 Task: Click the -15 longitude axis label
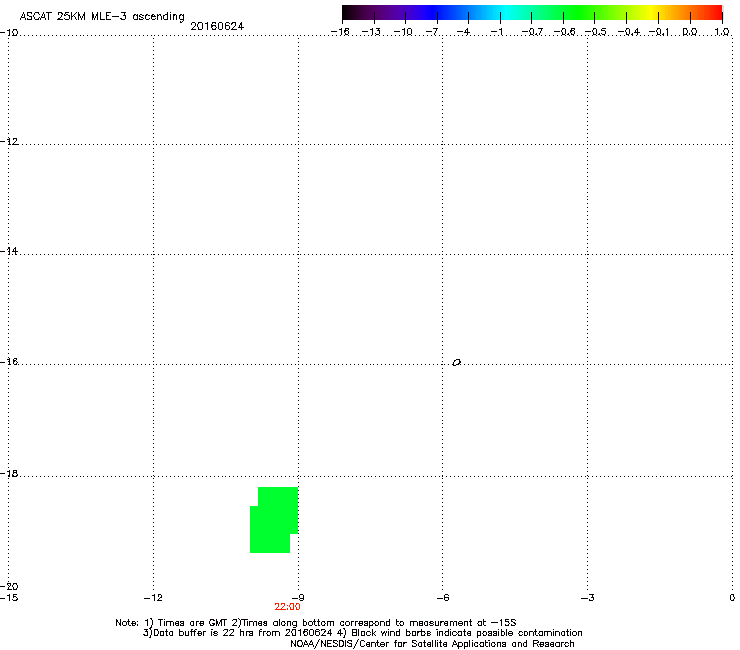(x=9, y=598)
